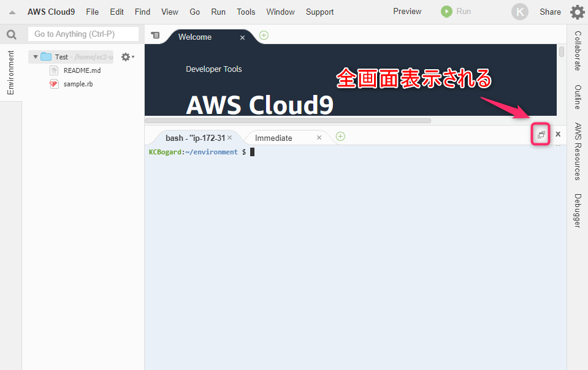Open the file tree settings gear dropdown
Screen dimensions: 588x370
(128, 57)
